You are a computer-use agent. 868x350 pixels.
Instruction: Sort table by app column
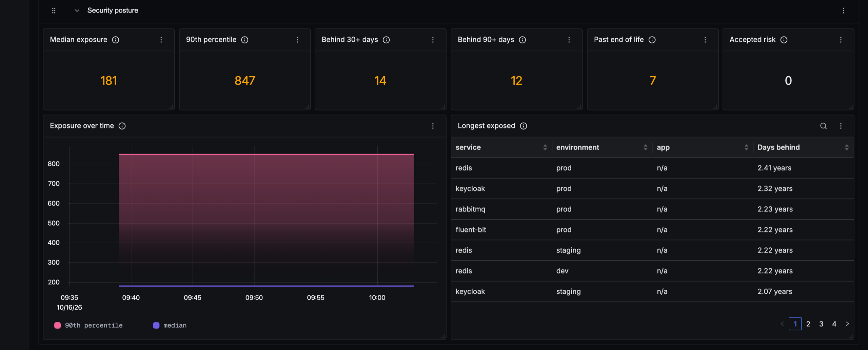coord(746,147)
